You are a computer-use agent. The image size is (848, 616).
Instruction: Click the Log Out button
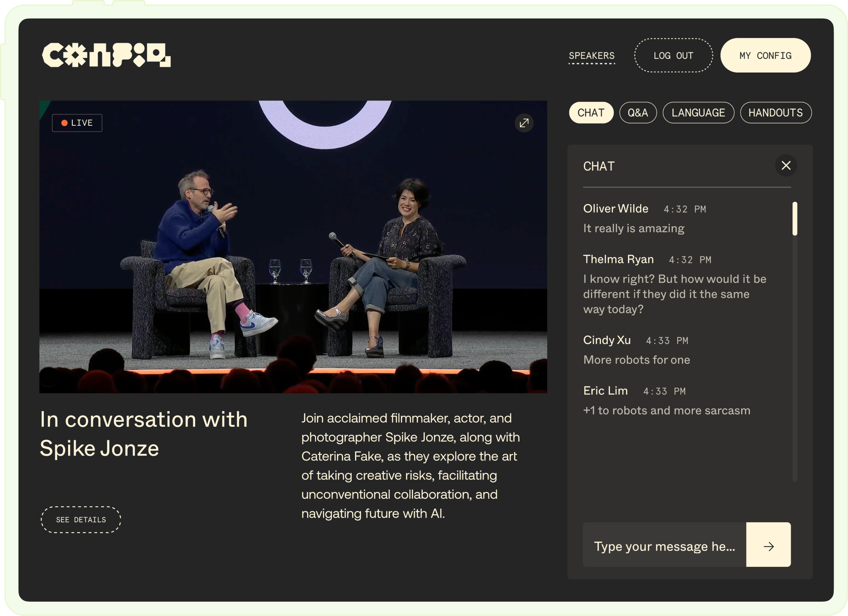coord(673,56)
